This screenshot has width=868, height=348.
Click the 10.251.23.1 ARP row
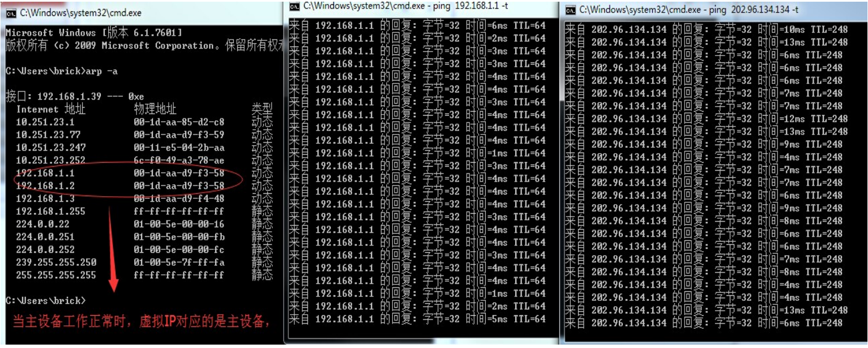(x=144, y=122)
